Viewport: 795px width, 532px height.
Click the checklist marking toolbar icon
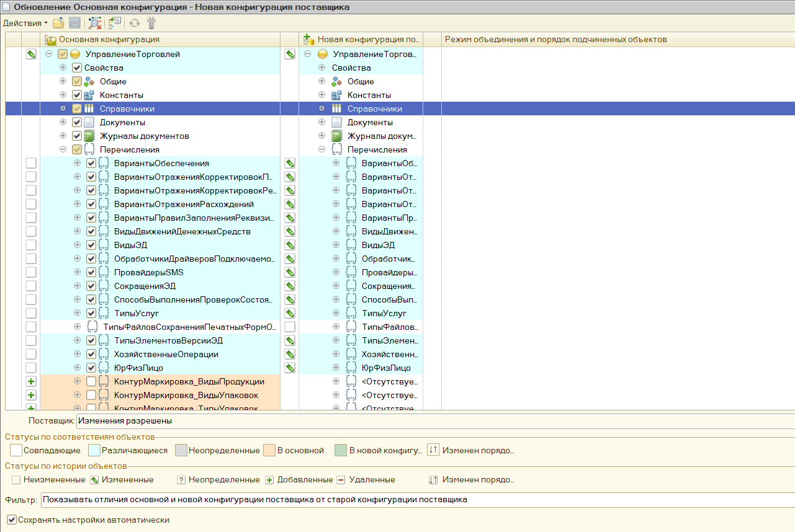tap(115, 23)
